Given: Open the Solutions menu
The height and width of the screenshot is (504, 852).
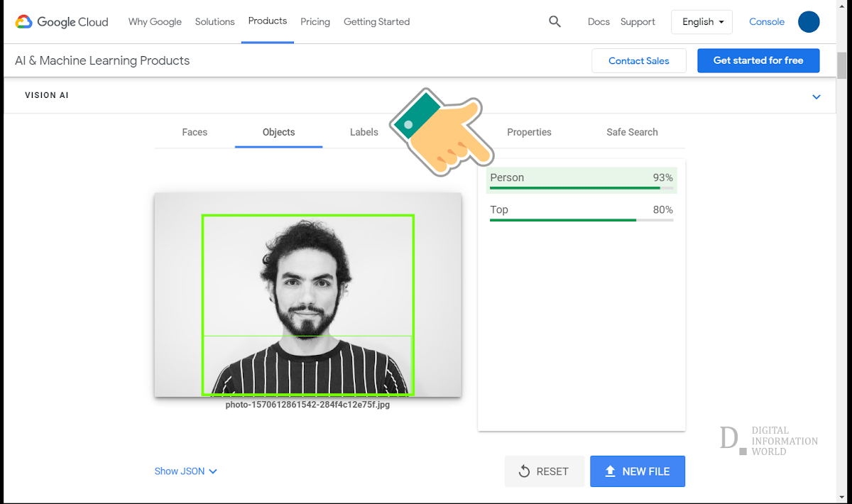Looking at the screenshot, I should 214,22.
